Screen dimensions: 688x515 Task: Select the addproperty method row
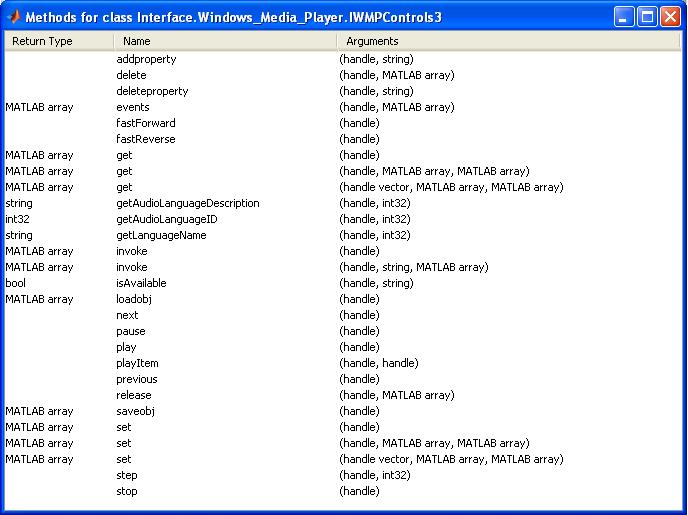[342, 59]
